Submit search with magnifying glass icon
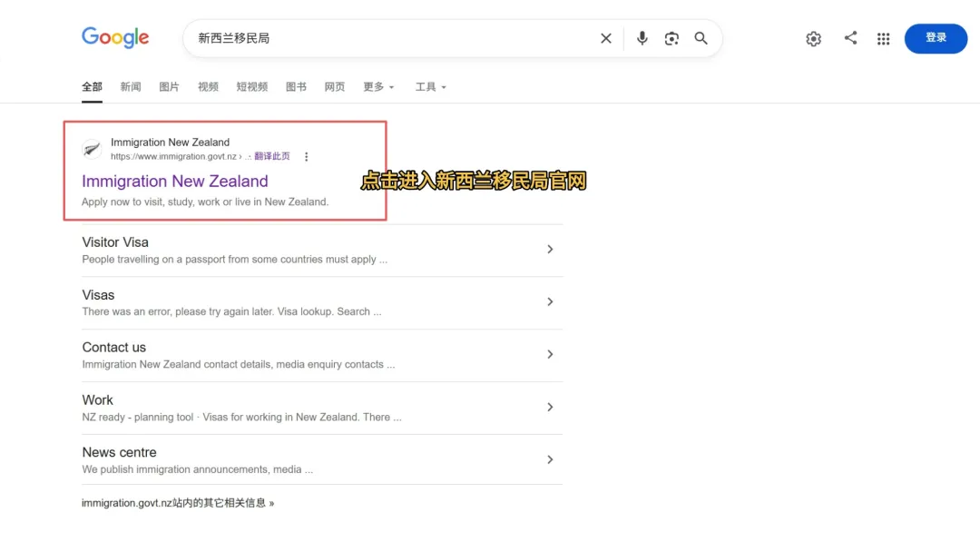Viewport: 980px width, 542px height. point(701,38)
